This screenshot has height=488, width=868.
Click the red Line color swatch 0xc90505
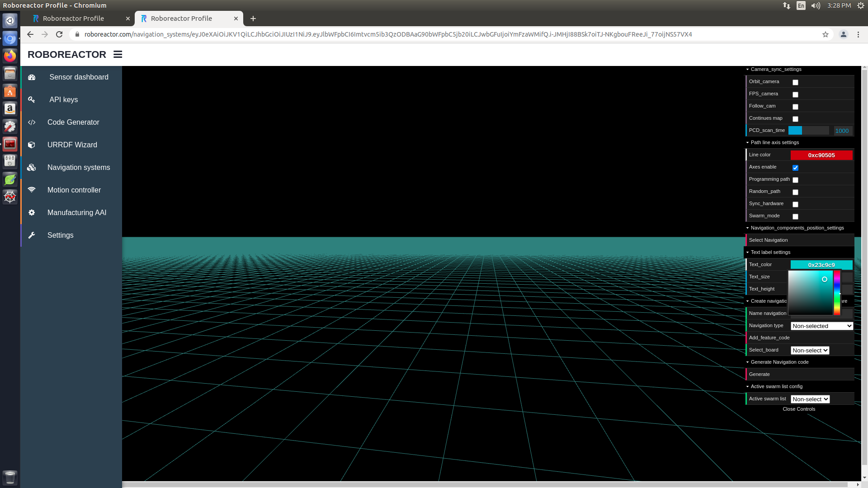821,155
